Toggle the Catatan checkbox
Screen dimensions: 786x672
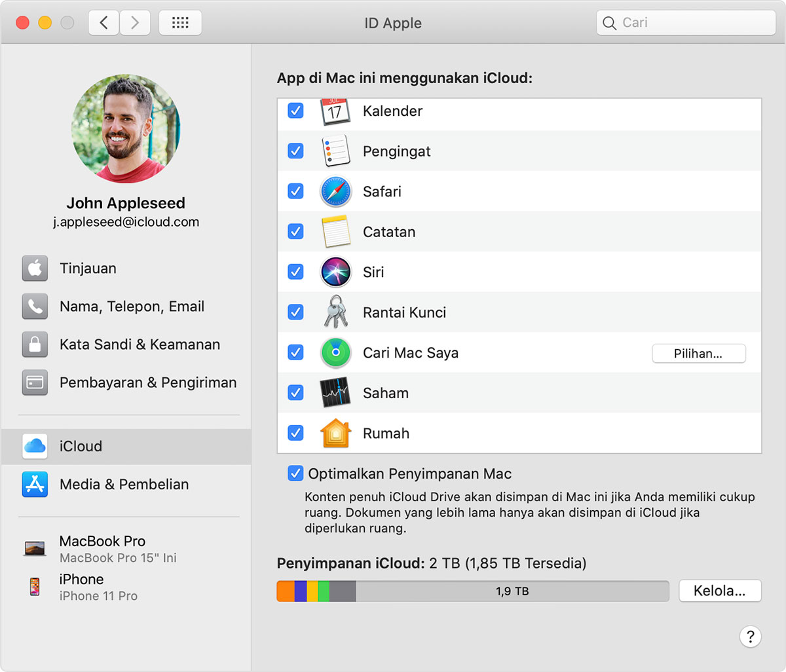coord(295,231)
